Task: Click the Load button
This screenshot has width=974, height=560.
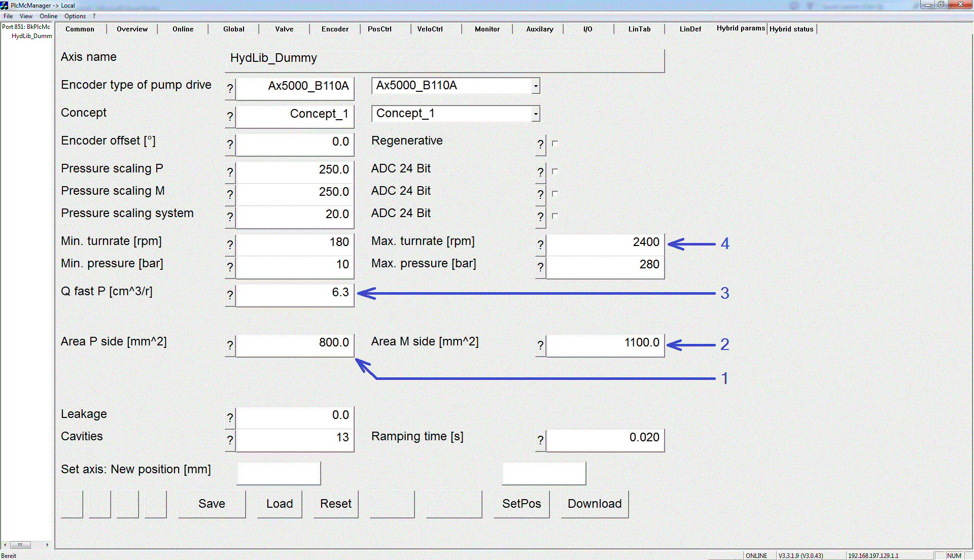Action: [x=280, y=504]
